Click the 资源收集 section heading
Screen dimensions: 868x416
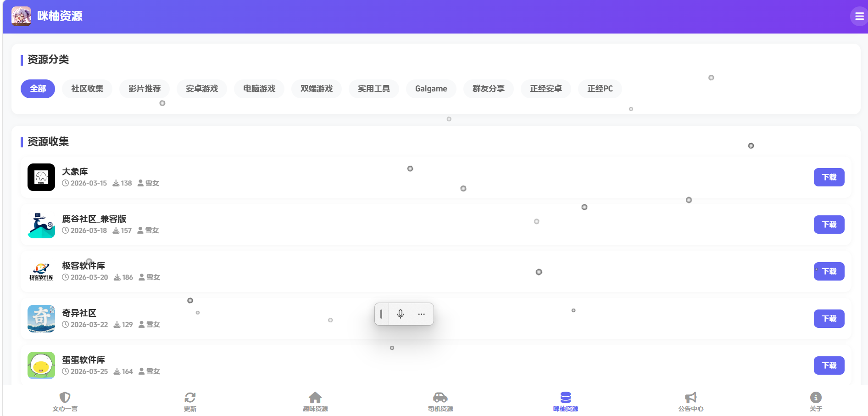coord(48,142)
